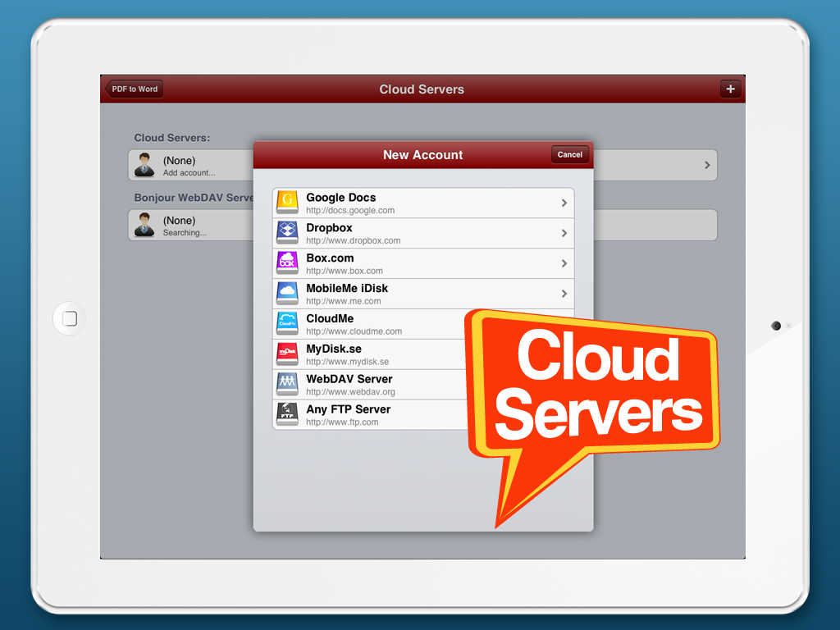Click the Any FTP Server icon
This screenshot has width=840, height=630.
[287, 414]
